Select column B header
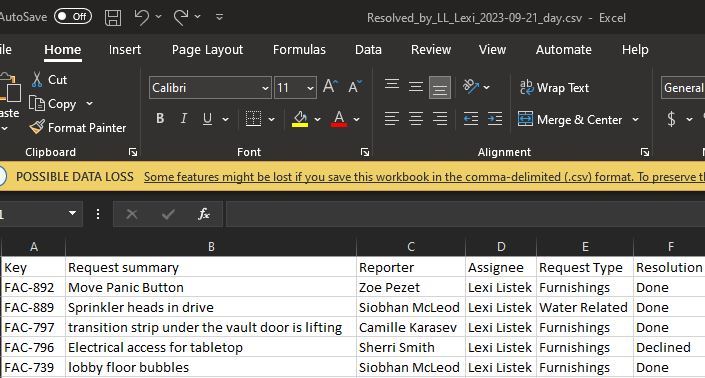Image resolution: width=705 pixels, height=378 pixels. (x=211, y=246)
